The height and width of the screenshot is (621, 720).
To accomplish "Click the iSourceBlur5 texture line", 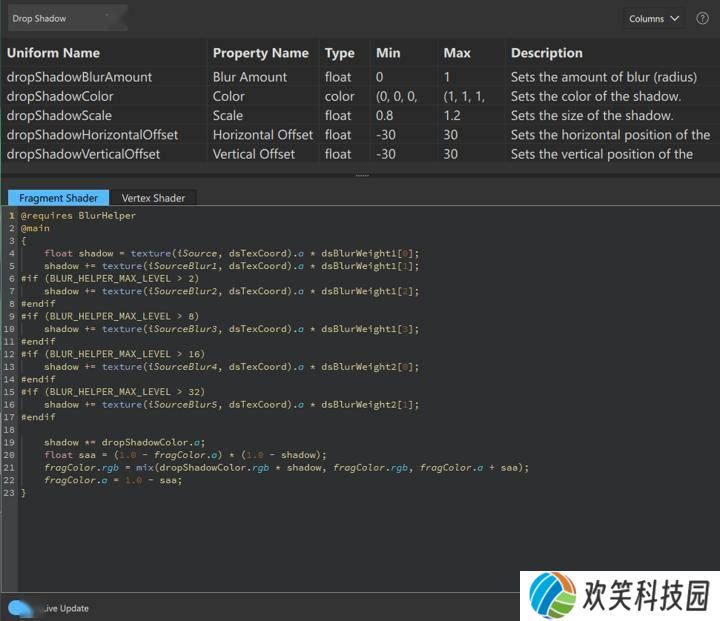I will click(x=231, y=405).
